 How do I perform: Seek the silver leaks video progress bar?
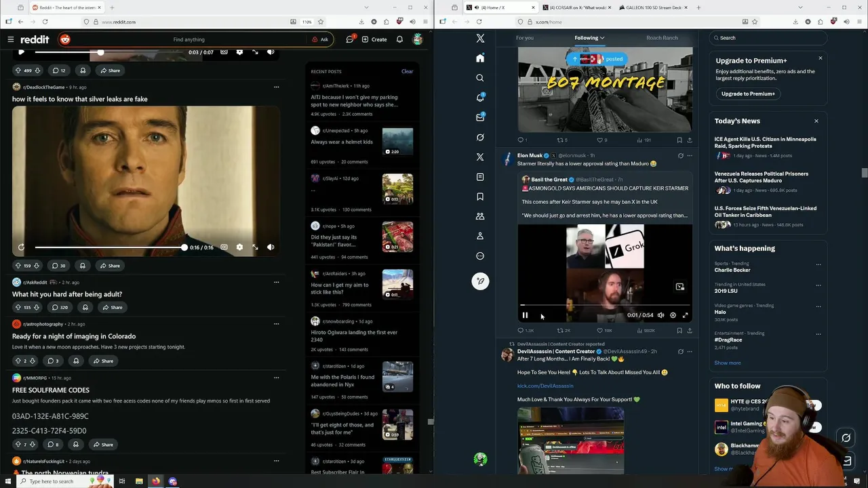coord(110,247)
